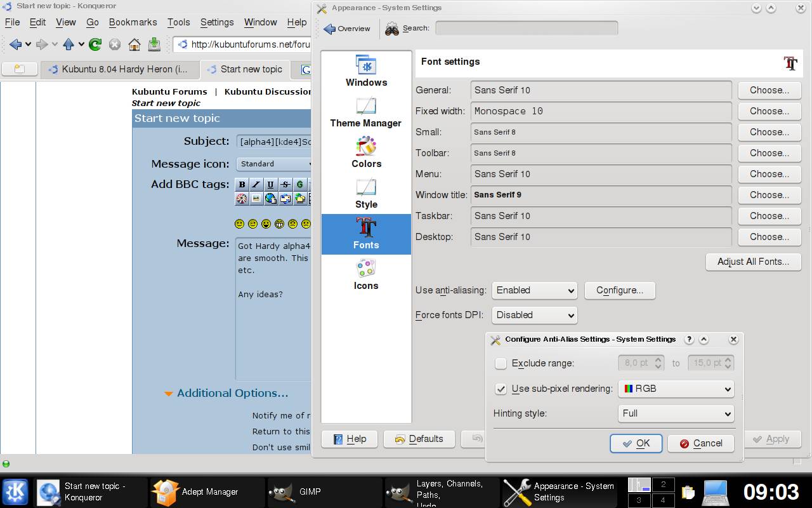This screenshot has width=812, height=508.
Task: Open the Force fonts DPI dropdown
Action: point(535,315)
